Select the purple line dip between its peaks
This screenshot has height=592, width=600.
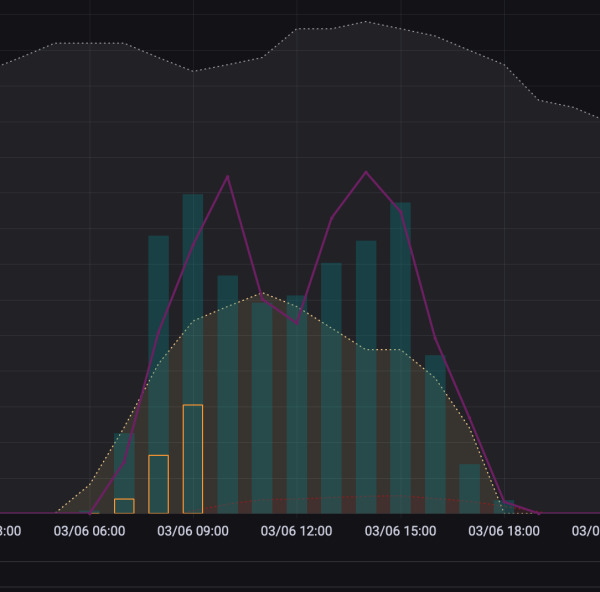(x=296, y=322)
